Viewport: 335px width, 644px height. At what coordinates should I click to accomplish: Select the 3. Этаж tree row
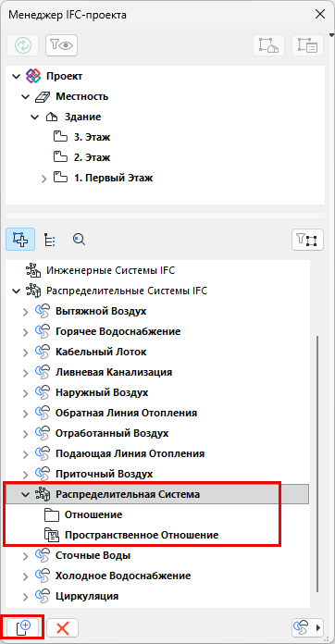point(165,138)
